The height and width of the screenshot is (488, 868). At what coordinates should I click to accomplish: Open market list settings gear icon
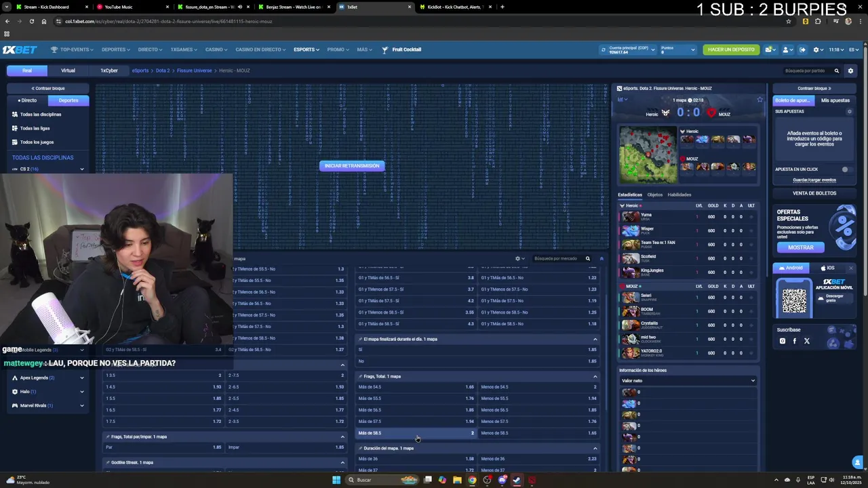coord(518,258)
